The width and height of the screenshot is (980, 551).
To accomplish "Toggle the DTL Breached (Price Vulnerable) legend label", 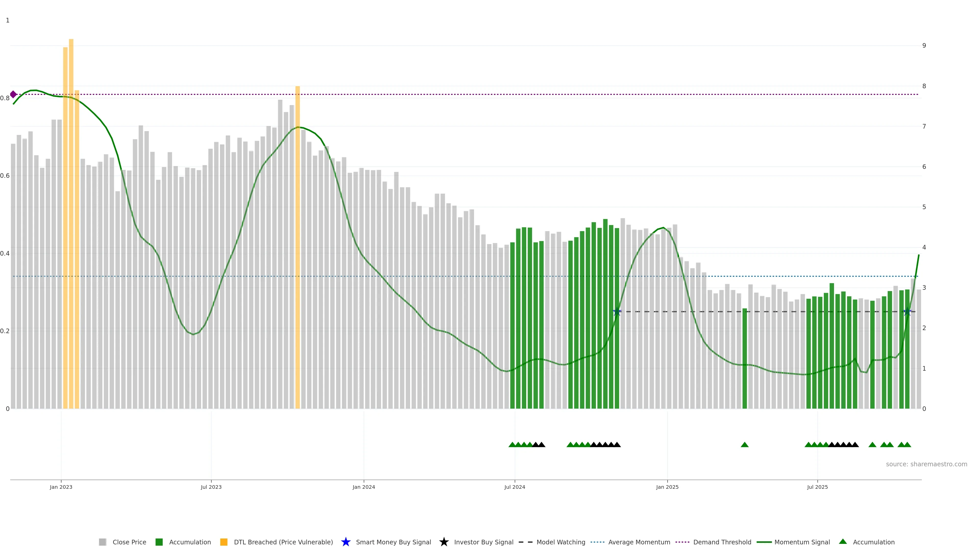I will click(x=283, y=542).
